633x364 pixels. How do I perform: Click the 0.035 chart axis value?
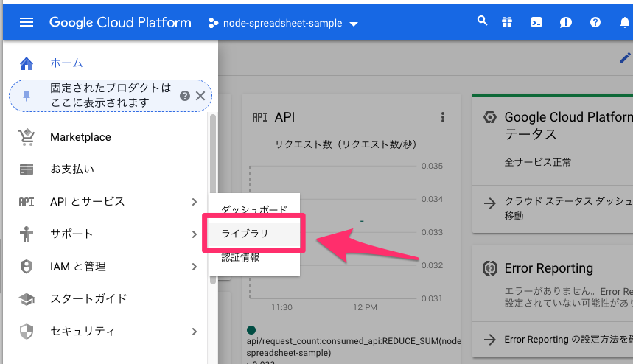(432, 166)
